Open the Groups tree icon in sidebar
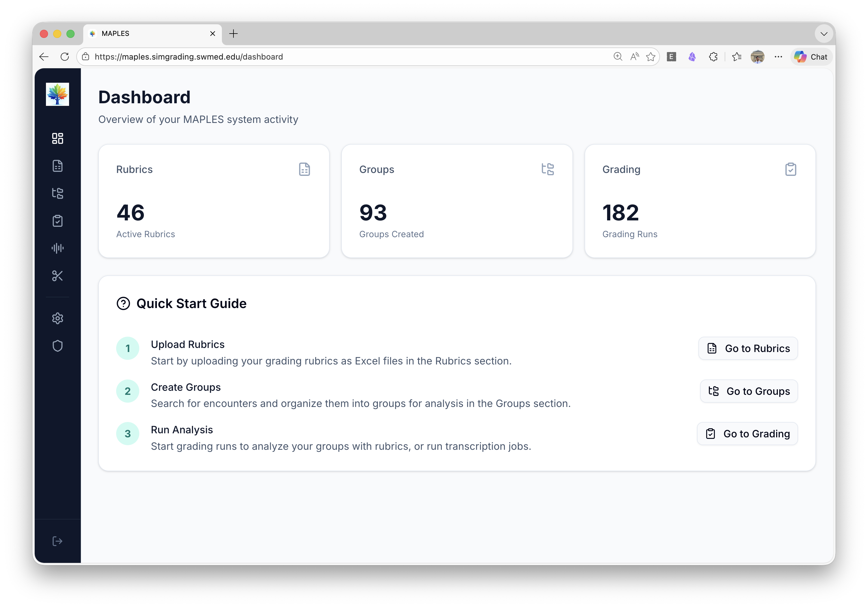This screenshot has width=868, height=608. tap(58, 193)
